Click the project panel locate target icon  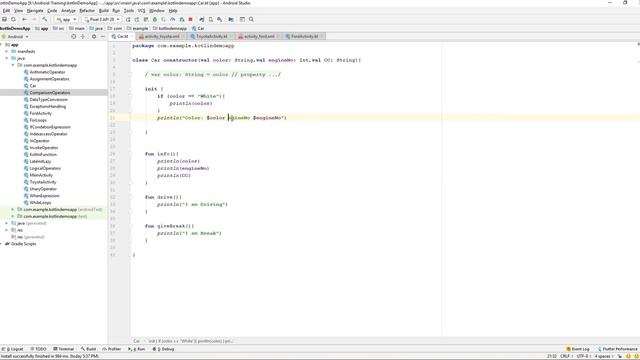[73, 36]
